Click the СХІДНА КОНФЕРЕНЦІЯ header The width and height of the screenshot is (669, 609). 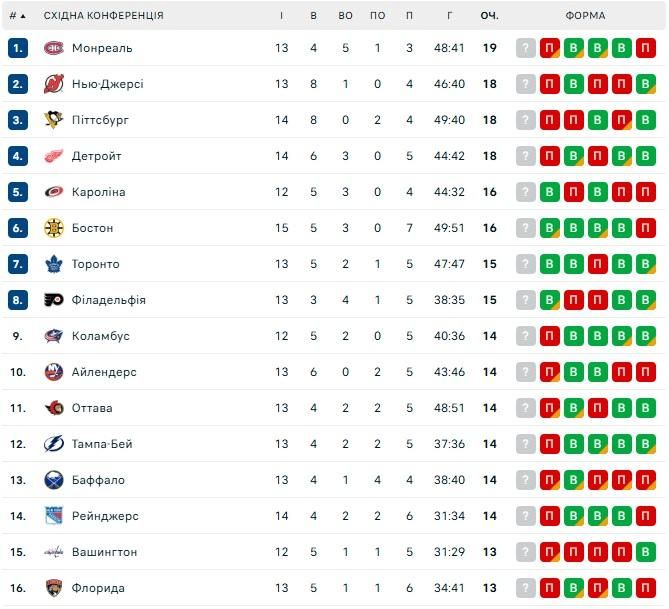[104, 16]
